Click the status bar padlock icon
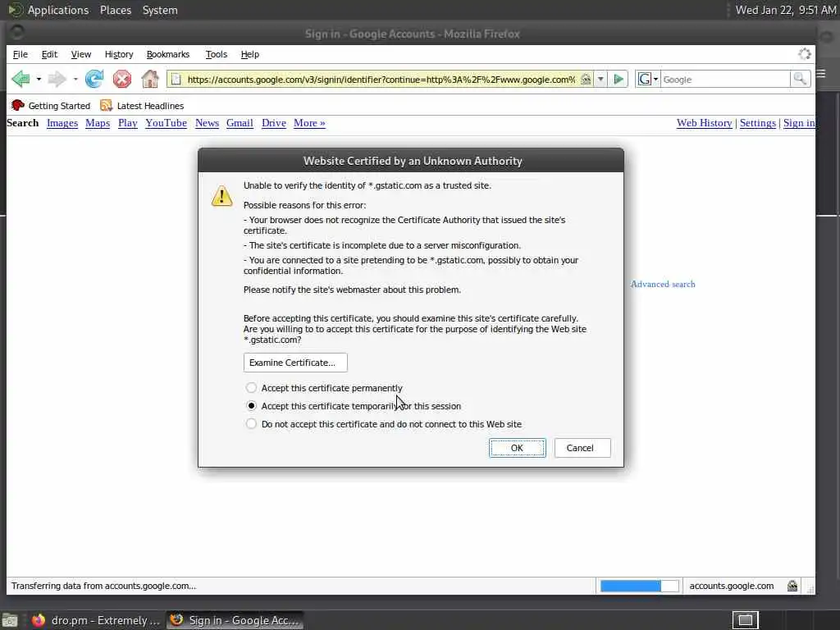Viewport: 840px width, 630px height. point(792,586)
